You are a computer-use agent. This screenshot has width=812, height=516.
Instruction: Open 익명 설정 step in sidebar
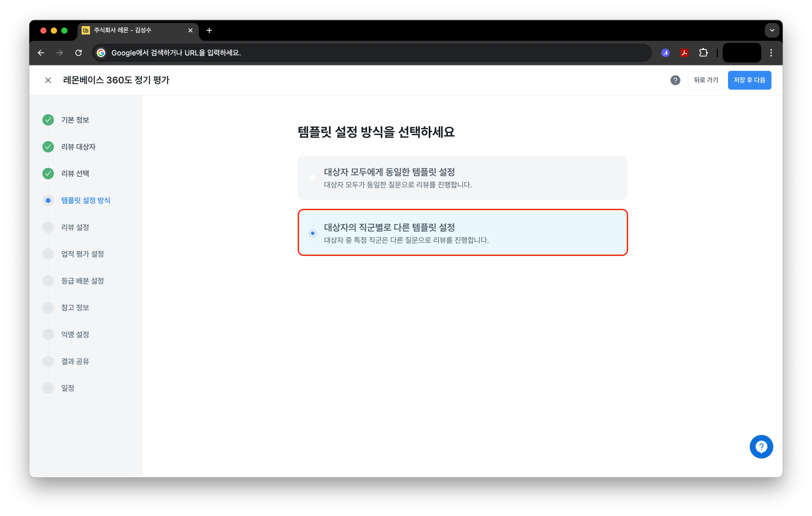[x=75, y=335]
